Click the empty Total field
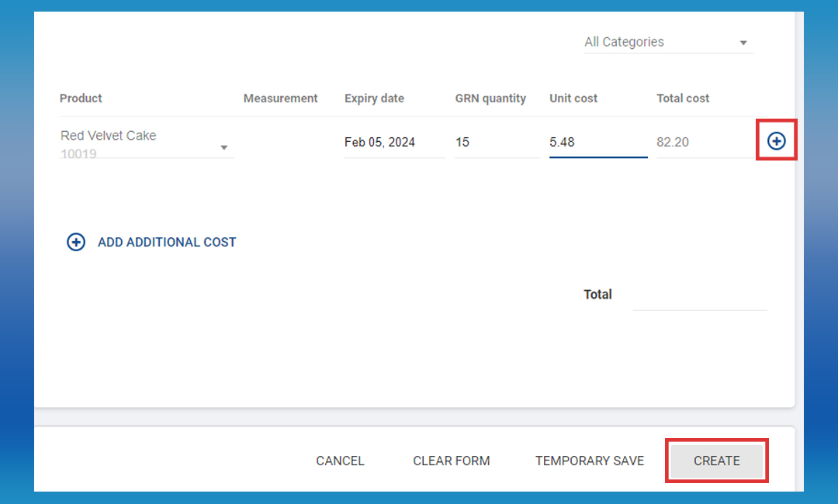 [699, 295]
